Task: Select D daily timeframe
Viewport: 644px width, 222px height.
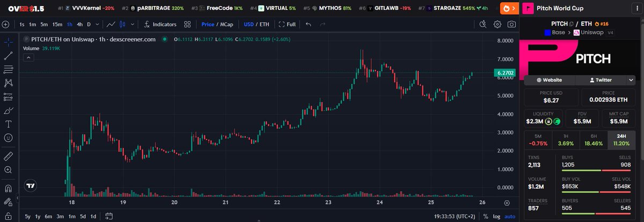Action: pos(89,24)
